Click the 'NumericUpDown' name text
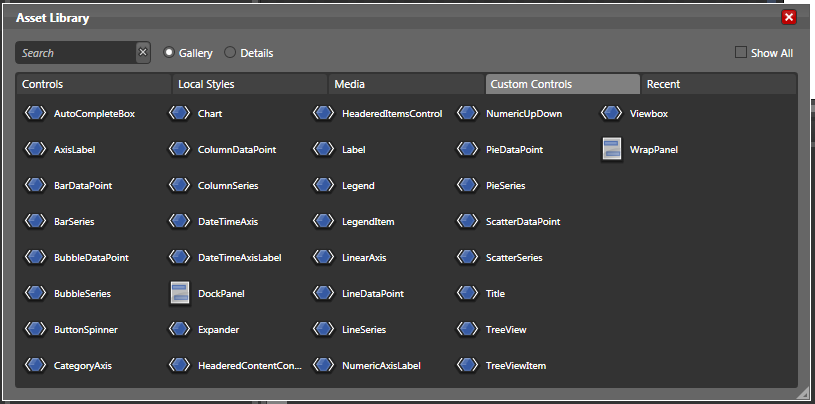 click(x=524, y=113)
